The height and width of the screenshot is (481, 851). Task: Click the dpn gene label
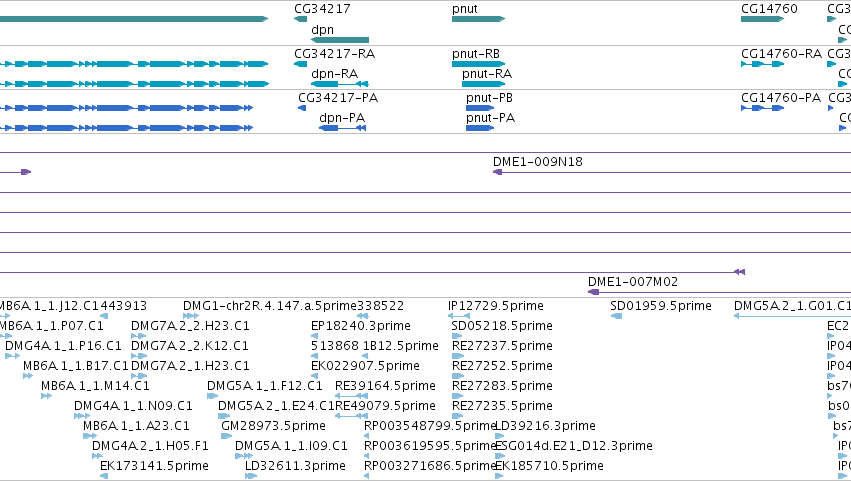pyautogui.click(x=322, y=29)
